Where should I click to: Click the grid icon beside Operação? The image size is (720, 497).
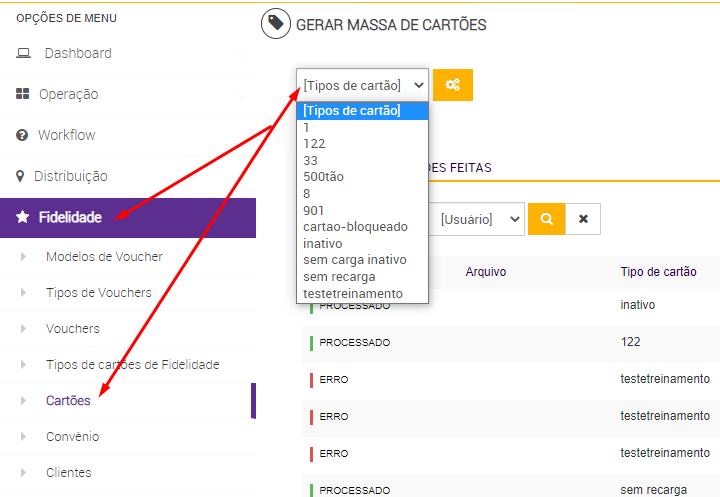pos(22,94)
